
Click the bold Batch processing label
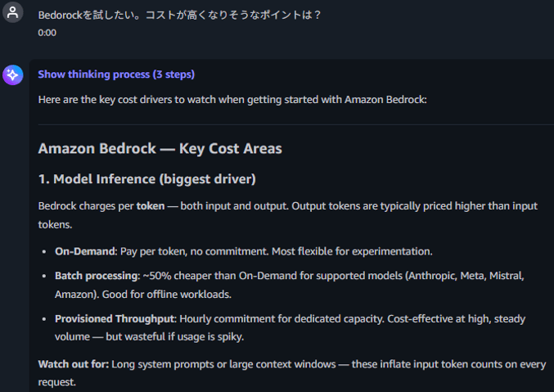[x=97, y=276]
